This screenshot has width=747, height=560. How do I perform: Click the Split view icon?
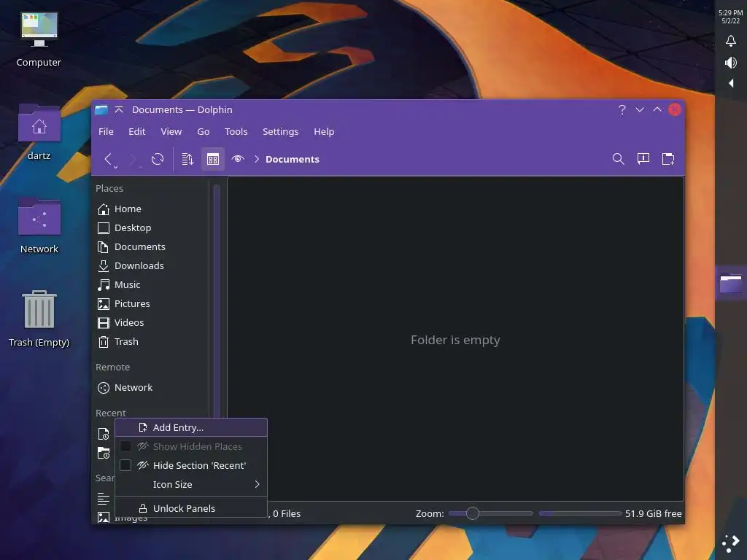pyautogui.click(x=668, y=159)
